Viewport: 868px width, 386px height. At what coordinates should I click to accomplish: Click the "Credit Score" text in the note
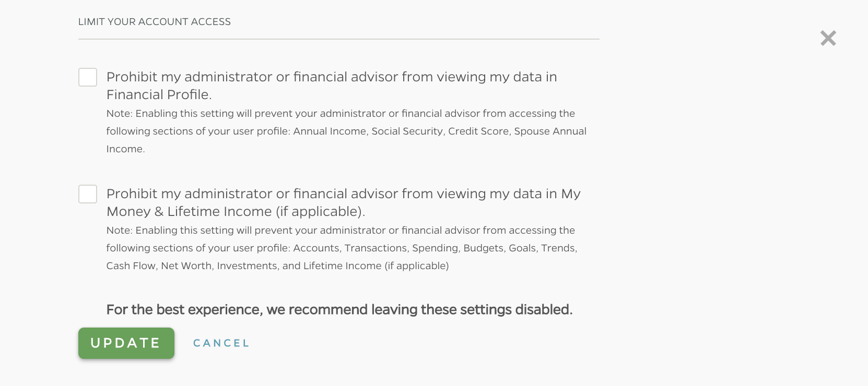pyautogui.click(x=478, y=131)
